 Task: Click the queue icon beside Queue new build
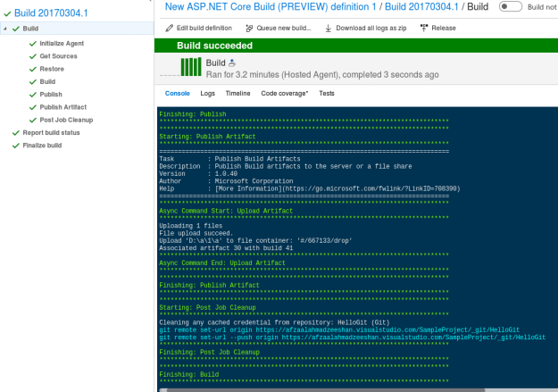tap(249, 28)
